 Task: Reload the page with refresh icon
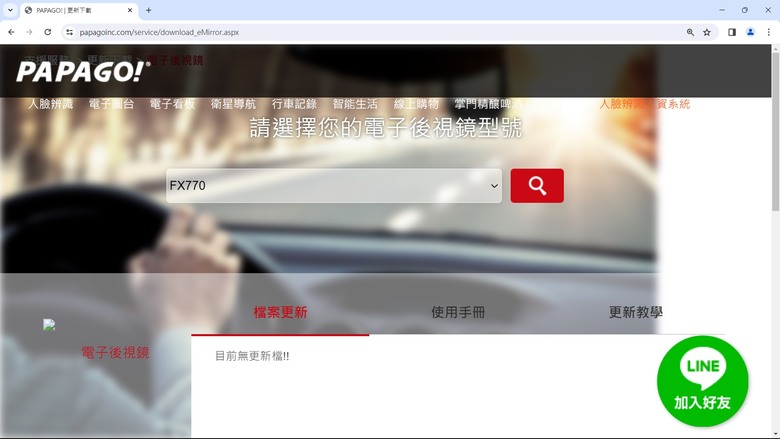coord(48,32)
